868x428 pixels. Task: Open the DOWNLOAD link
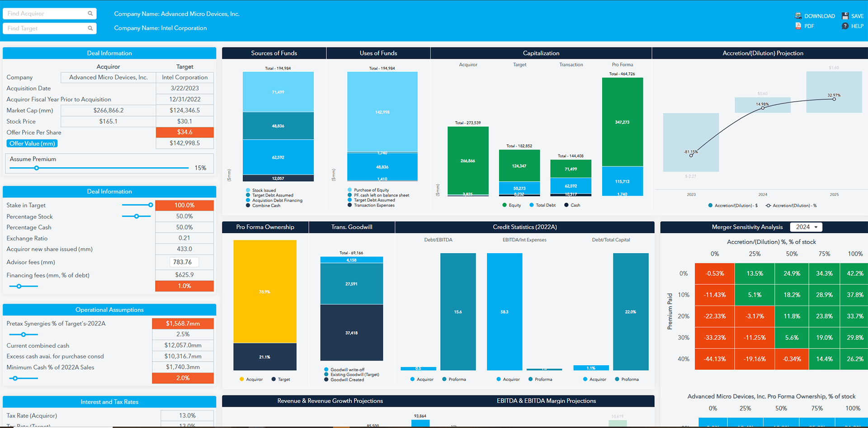(x=820, y=16)
